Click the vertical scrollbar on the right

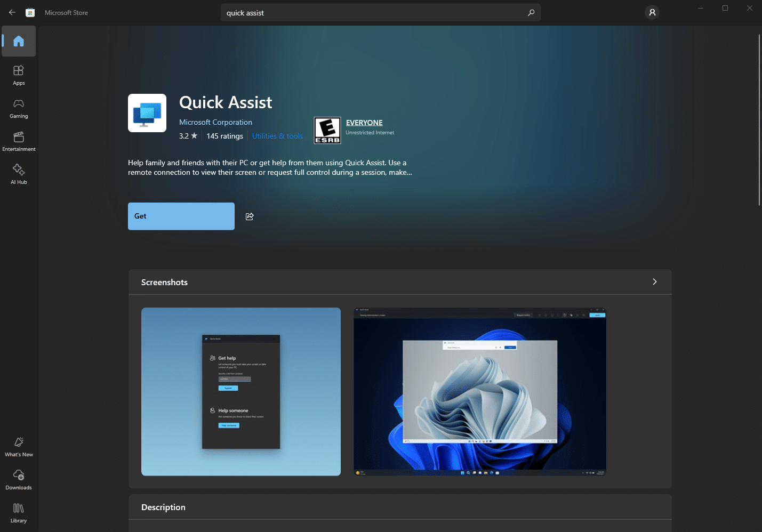[x=759, y=120]
